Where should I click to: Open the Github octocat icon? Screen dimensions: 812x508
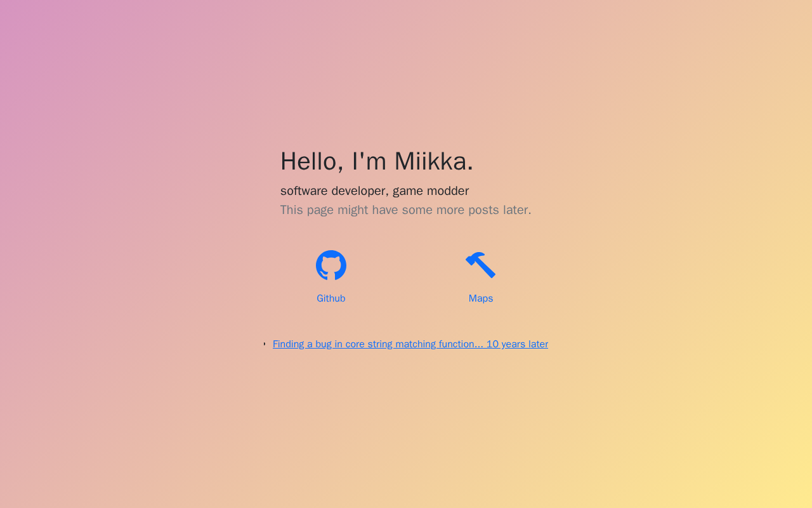[331, 265]
